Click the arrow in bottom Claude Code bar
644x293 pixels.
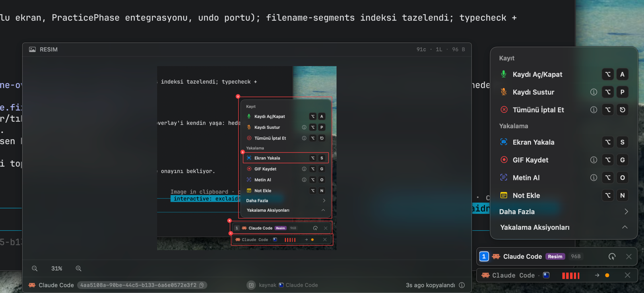(x=597, y=275)
